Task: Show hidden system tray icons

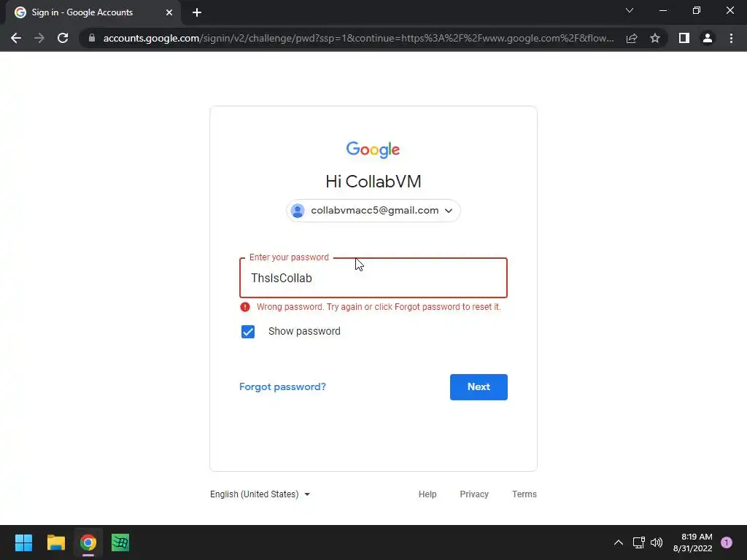Action: point(619,542)
